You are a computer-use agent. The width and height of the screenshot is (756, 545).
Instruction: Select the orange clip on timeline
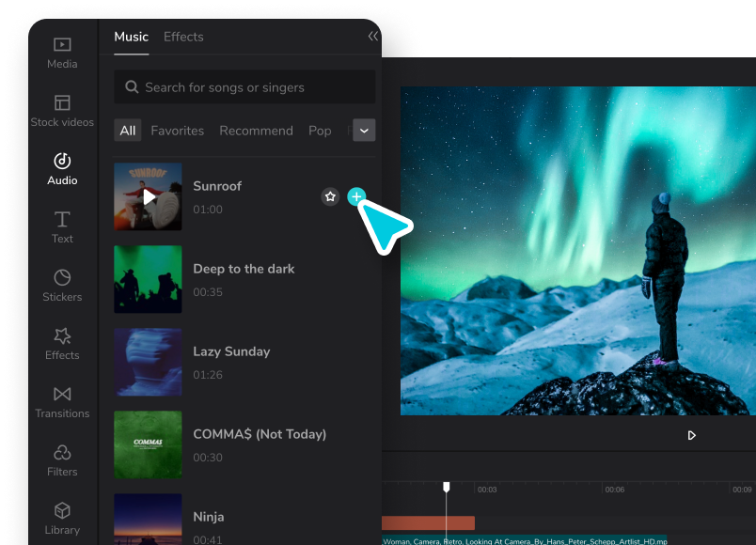[428, 522]
